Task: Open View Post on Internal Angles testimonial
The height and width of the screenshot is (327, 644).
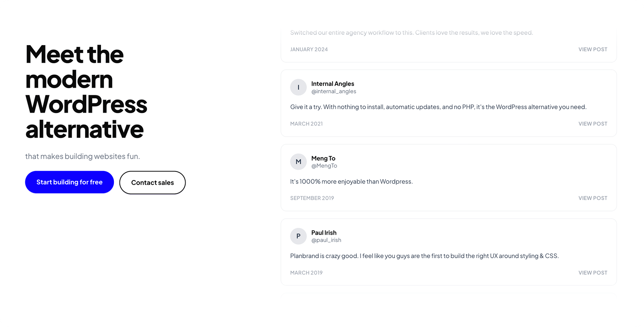Action: click(x=592, y=124)
